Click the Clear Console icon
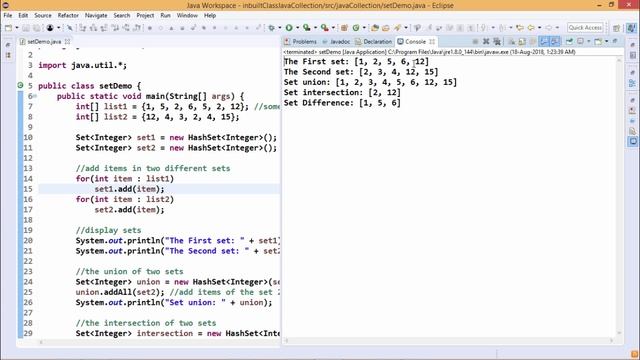The image size is (640, 360). point(511,41)
